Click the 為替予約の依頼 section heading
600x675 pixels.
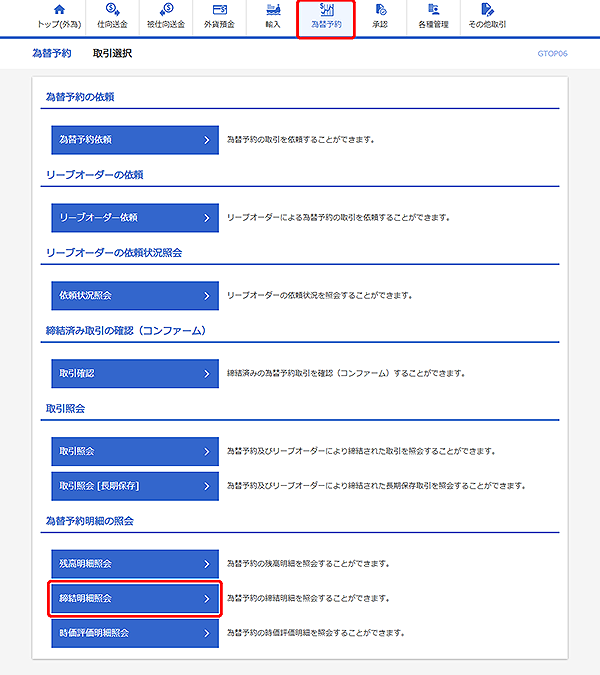coord(80,97)
